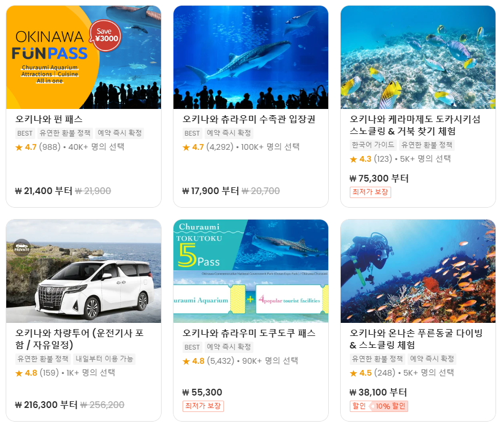The height and width of the screenshot is (429, 504).
Task: Click the 오키나와 펀 패스 title
Action: tap(49, 119)
